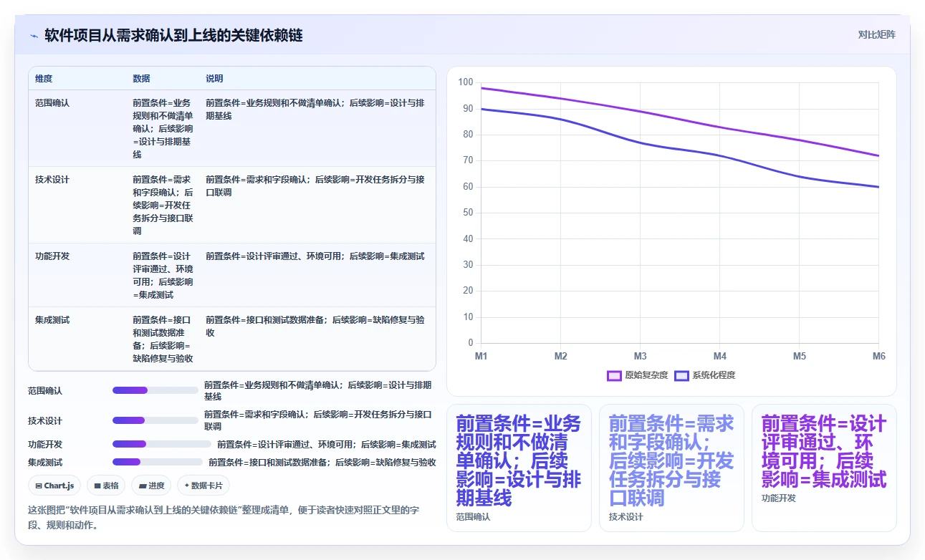Click the 说明 column header
925x560 pixels.
pyautogui.click(x=214, y=79)
